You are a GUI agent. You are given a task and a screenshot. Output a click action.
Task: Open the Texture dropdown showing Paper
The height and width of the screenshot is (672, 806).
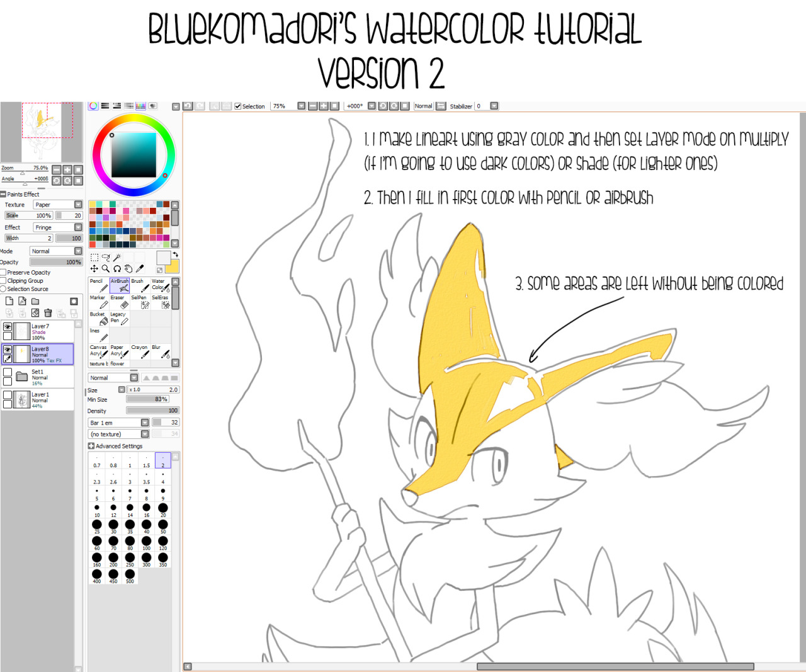tap(58, 205)
